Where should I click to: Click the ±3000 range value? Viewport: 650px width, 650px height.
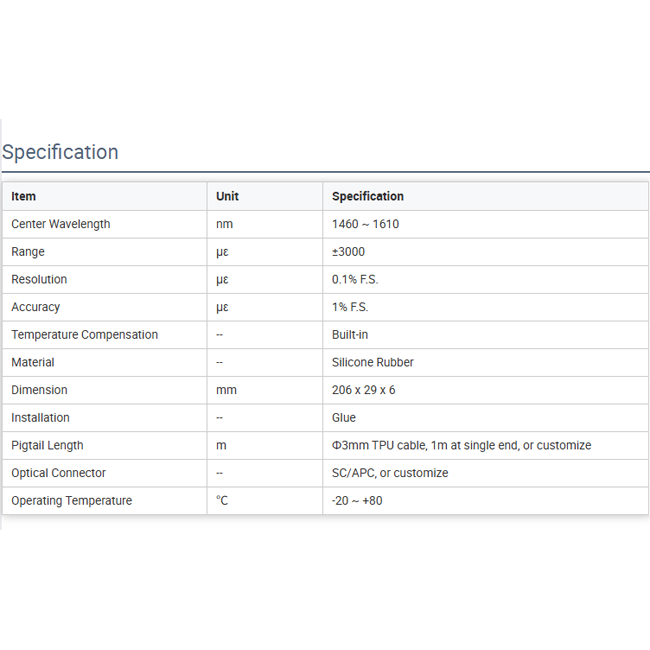pos(349,252)
